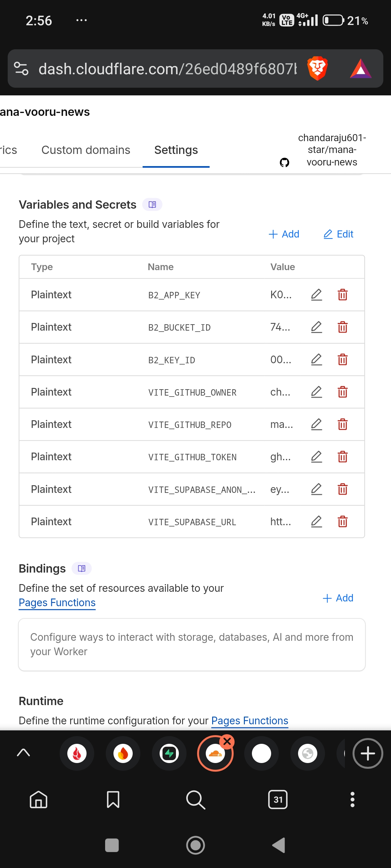Image resolution: width=391 pixels, height=868 pixels.
Task: Tap the Brave shields lion icon
Action: coord(317,68)
